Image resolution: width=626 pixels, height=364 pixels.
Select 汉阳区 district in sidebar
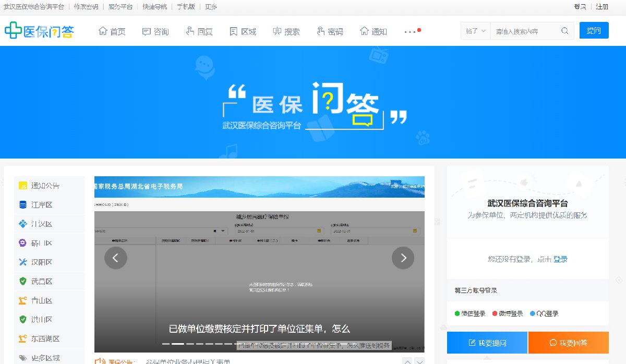pyautogui.click(x=42, y=262)
